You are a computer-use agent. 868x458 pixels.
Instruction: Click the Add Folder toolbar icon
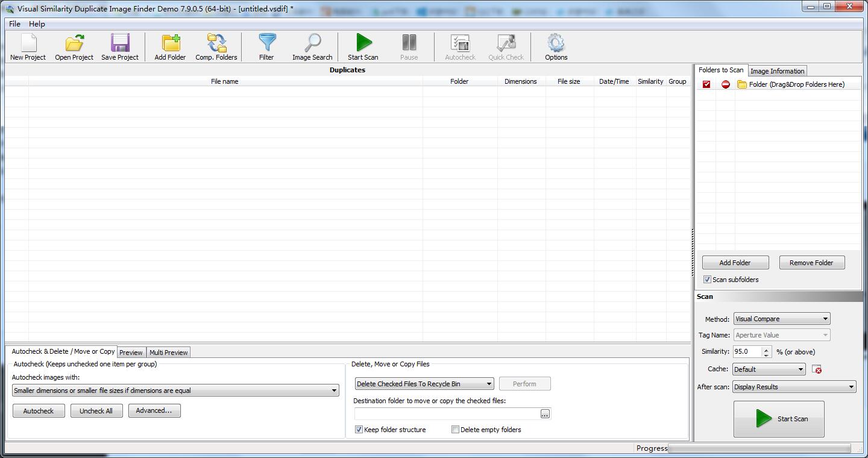(171, 47)
